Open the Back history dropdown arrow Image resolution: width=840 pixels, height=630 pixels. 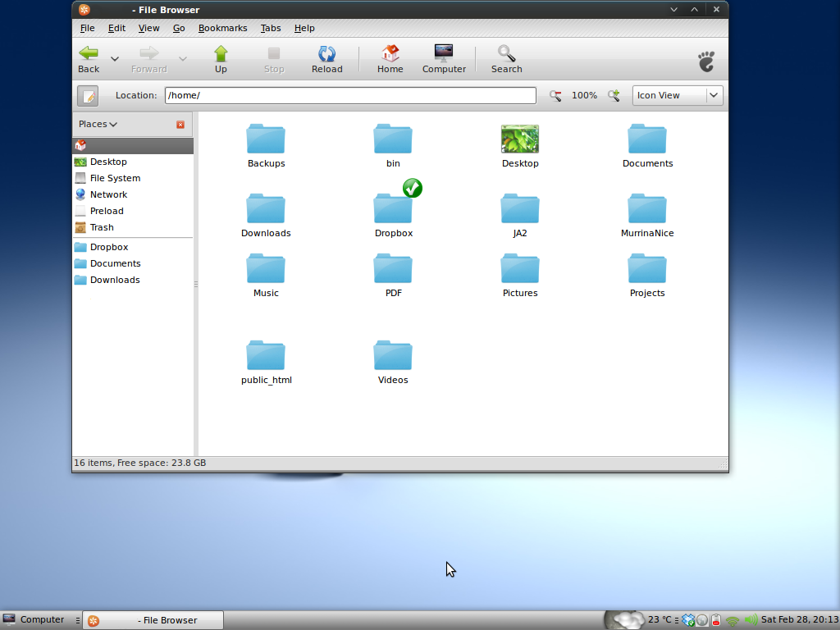[115, 59]
